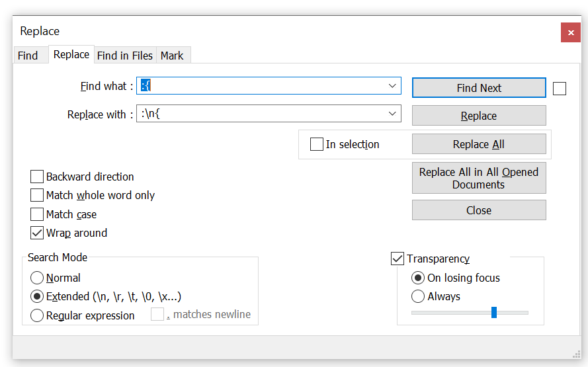Choose Always transparency option
Screen dimensions: 588x367
point(418,296)
